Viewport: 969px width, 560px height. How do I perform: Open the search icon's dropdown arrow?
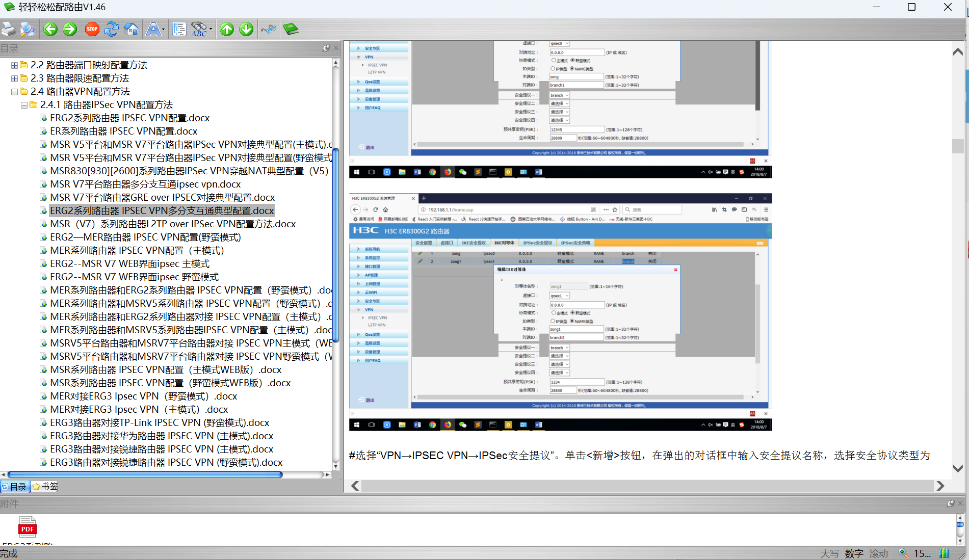[211, 30]
